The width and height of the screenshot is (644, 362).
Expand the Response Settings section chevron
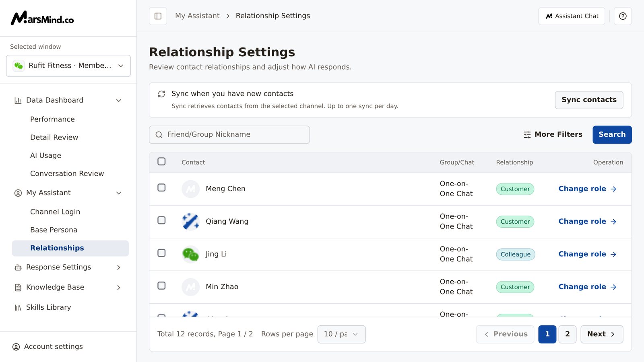point(119,267)
